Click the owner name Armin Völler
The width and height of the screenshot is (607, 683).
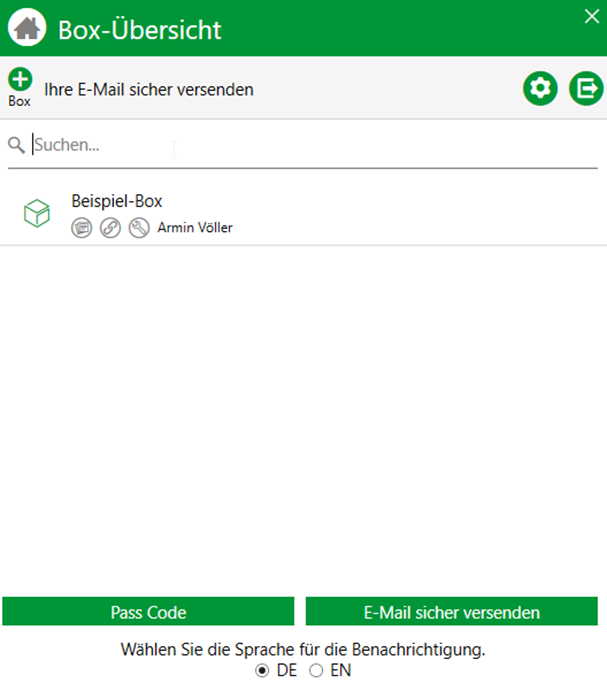(x=195, y=227)
